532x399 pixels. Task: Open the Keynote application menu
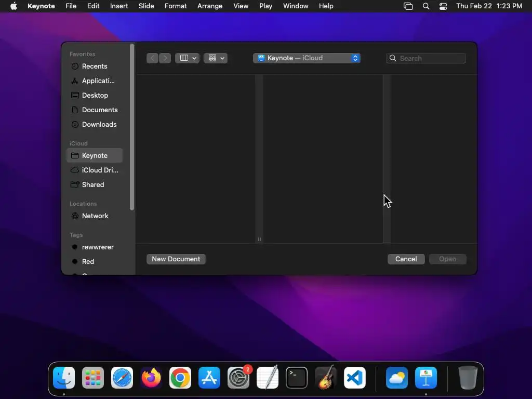click(41, 6)
